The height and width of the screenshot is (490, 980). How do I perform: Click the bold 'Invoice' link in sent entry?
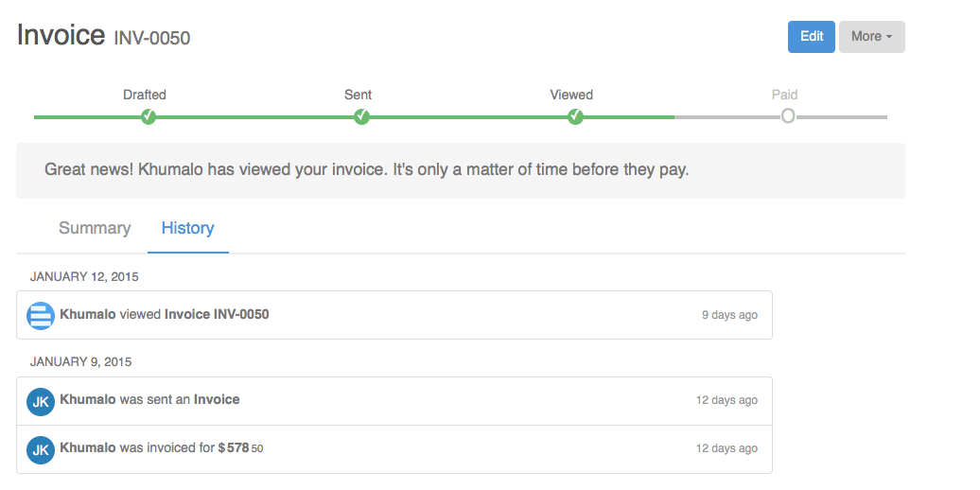point(217,399)
